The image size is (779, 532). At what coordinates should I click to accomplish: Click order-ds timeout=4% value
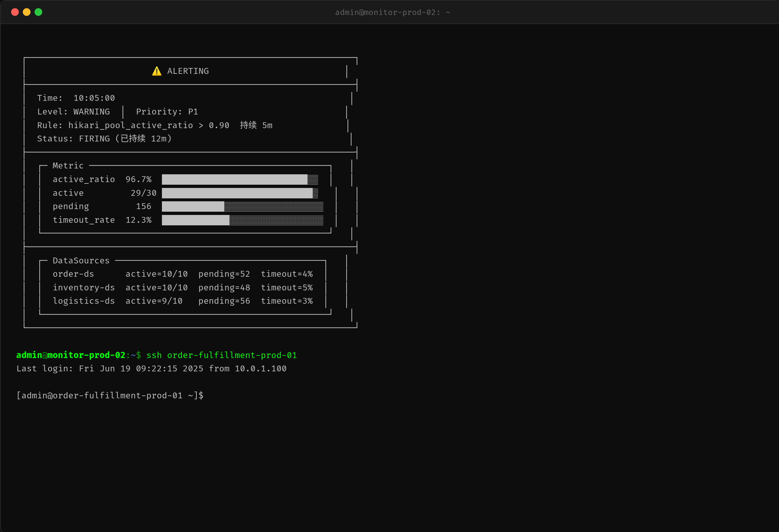tap(286, 274)
